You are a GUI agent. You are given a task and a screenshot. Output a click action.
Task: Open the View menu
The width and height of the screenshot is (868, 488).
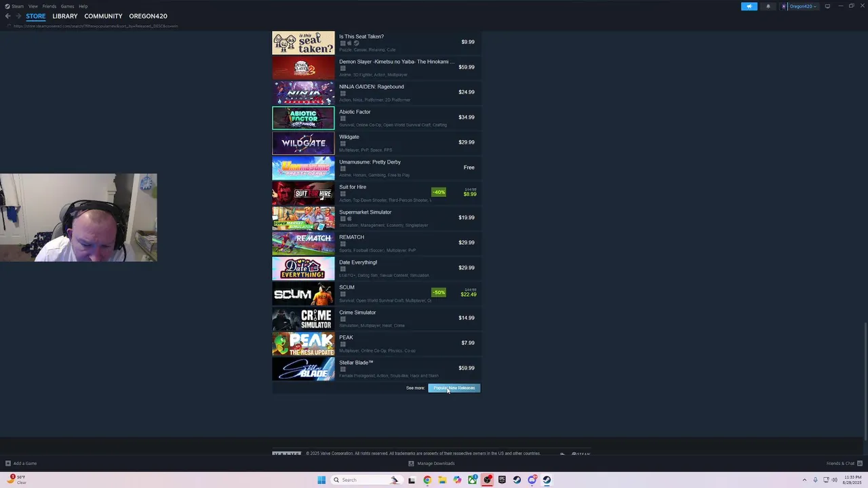coord(33,6)
